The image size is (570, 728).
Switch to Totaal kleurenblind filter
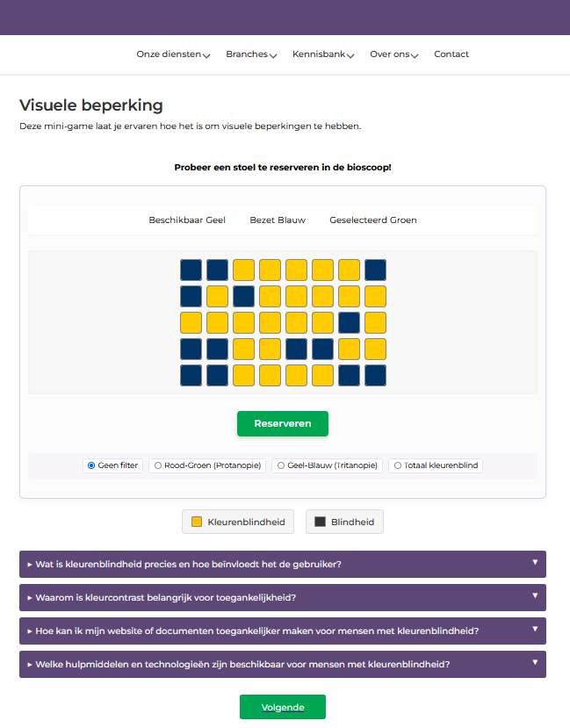(x=398, y=465)
